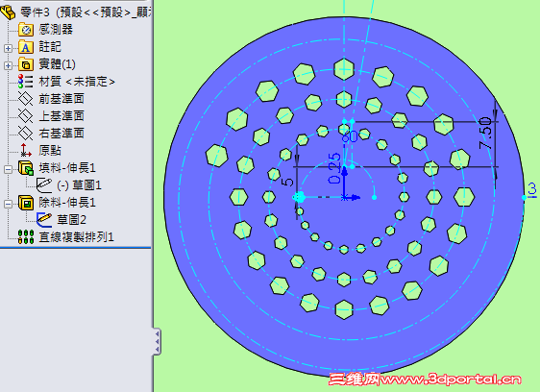Select 前基準面 in the feature tree
This screenshot has width=540, height=392.
(61, 99)
